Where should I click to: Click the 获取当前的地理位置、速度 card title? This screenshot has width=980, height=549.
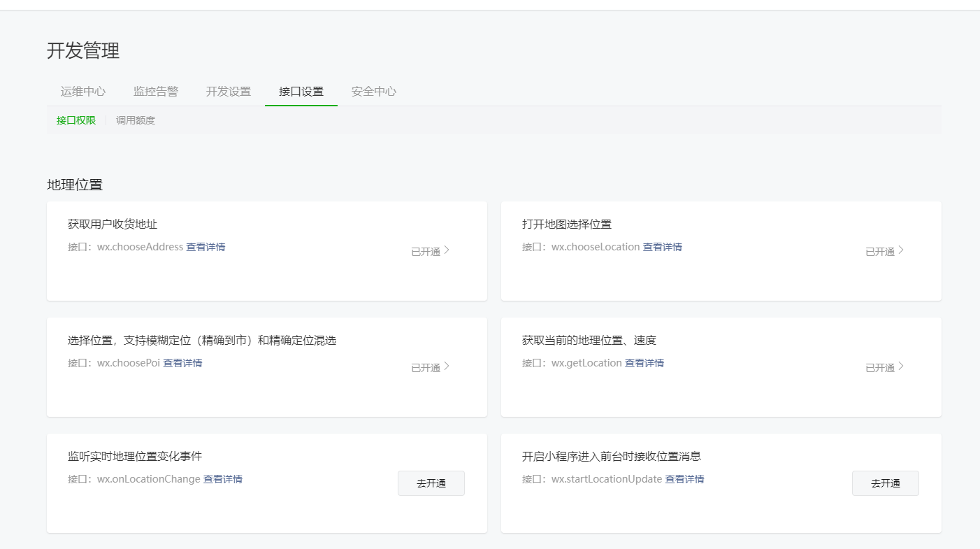click(x=589, y=341)
